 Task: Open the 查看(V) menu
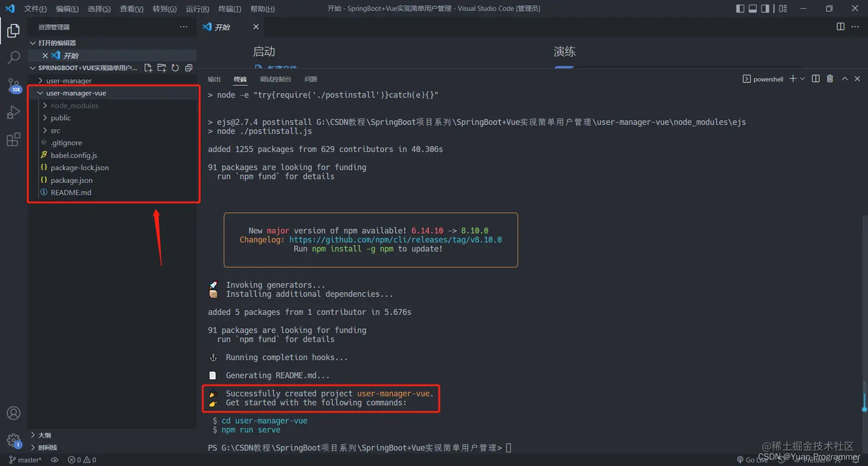(132, 9)
